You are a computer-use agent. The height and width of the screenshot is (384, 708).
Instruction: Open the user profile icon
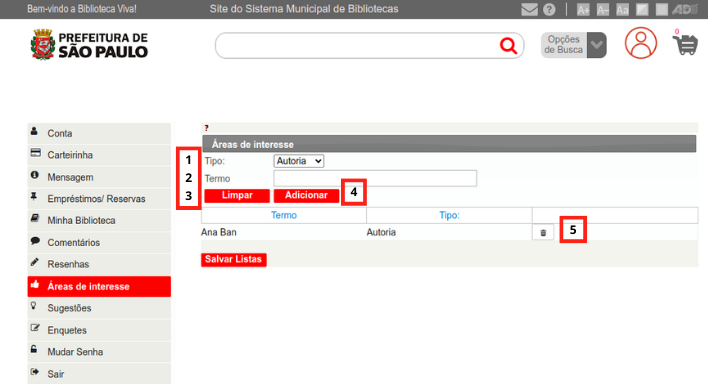coord(641,43)
